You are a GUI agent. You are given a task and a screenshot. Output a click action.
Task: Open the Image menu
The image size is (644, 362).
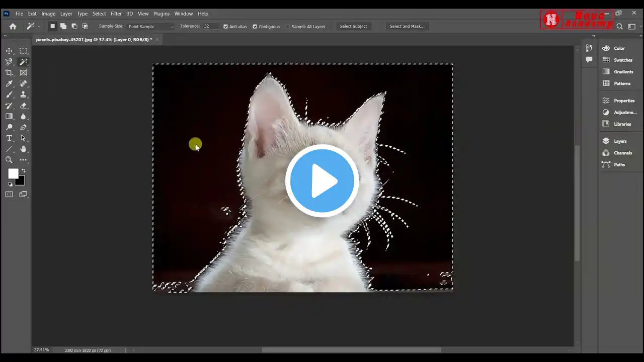pyautogui.click(x=48, y=14)
